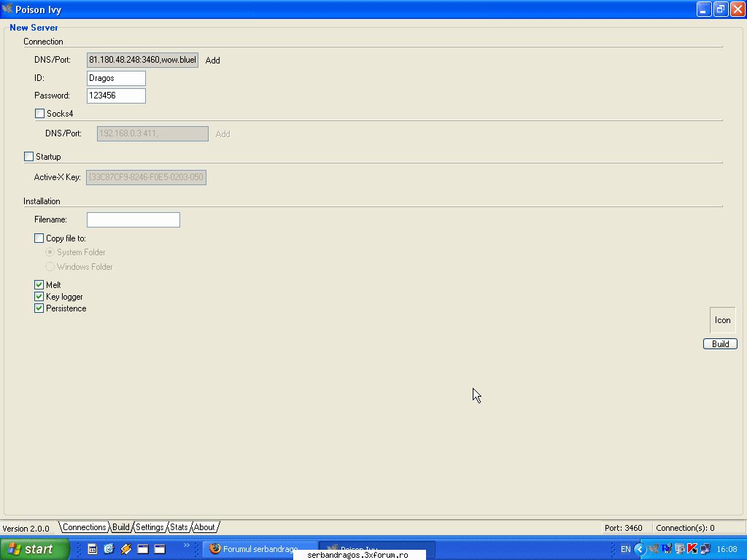
Task: Enable the Startup checkbox
Action: (x=28, y=156)
